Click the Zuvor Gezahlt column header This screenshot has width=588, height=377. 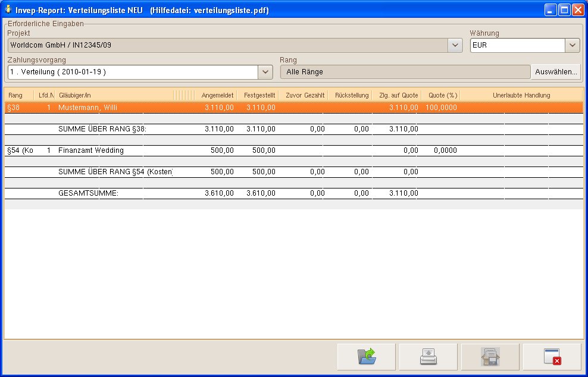pos(304,95)
